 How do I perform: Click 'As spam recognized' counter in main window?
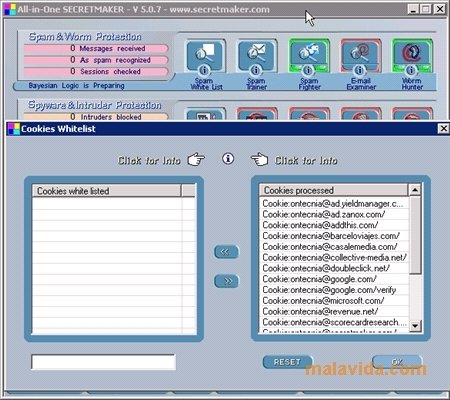[x=96, y=60]
